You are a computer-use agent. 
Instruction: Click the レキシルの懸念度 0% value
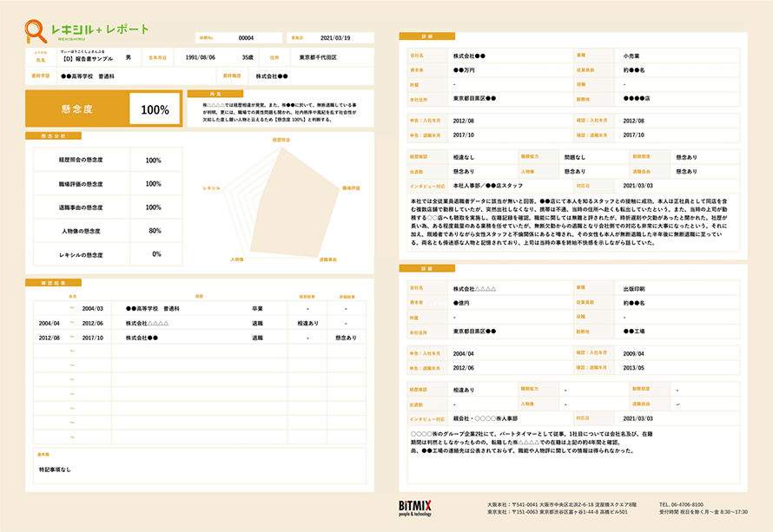[x=155, y=254]
